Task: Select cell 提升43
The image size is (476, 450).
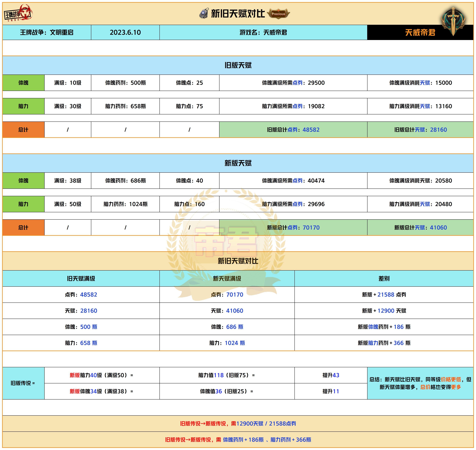Action: pos(331,375)
